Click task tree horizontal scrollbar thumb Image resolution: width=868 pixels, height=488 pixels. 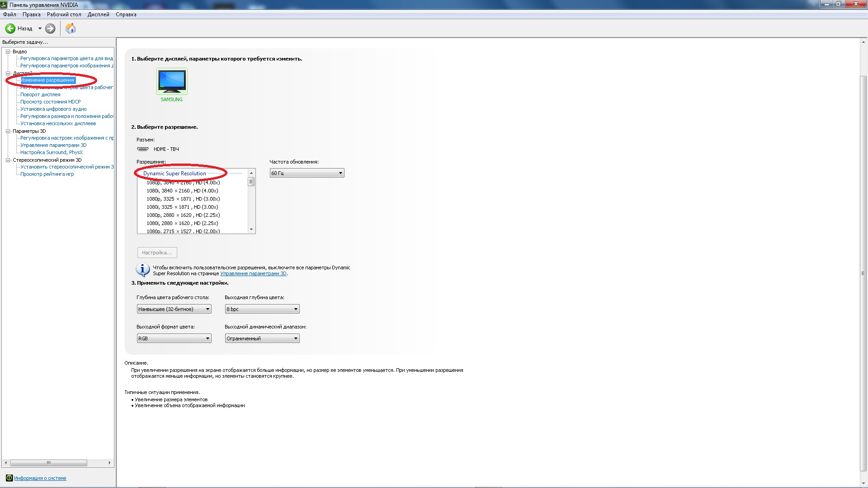click(x=49, y=463)
